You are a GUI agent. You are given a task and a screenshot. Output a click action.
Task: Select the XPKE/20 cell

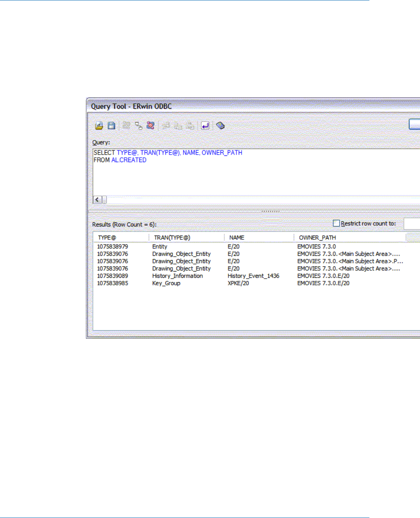coord(238,283)
